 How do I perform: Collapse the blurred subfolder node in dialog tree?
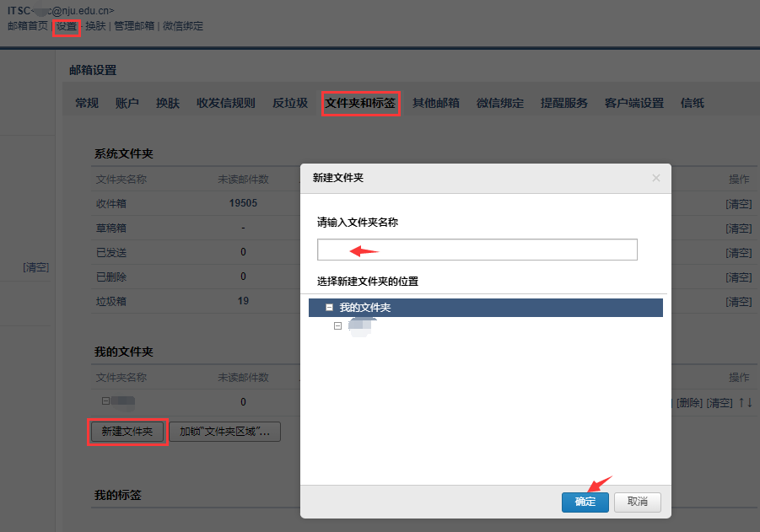tap(337, 326)
